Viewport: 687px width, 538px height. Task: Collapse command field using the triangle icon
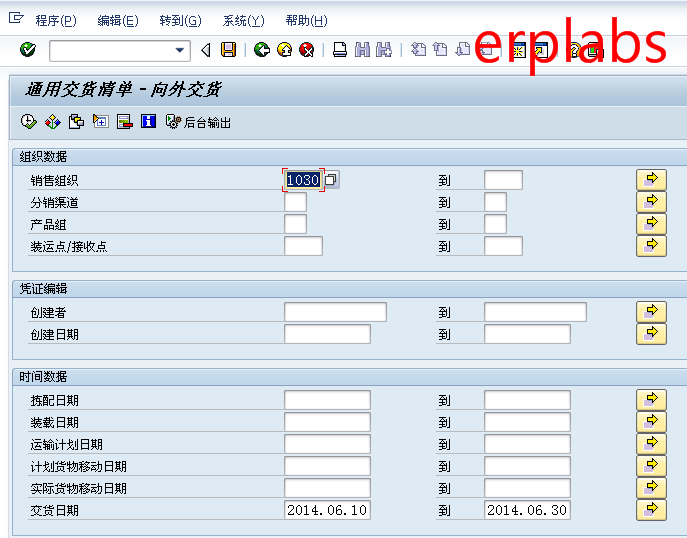click(x=205, y=50)
